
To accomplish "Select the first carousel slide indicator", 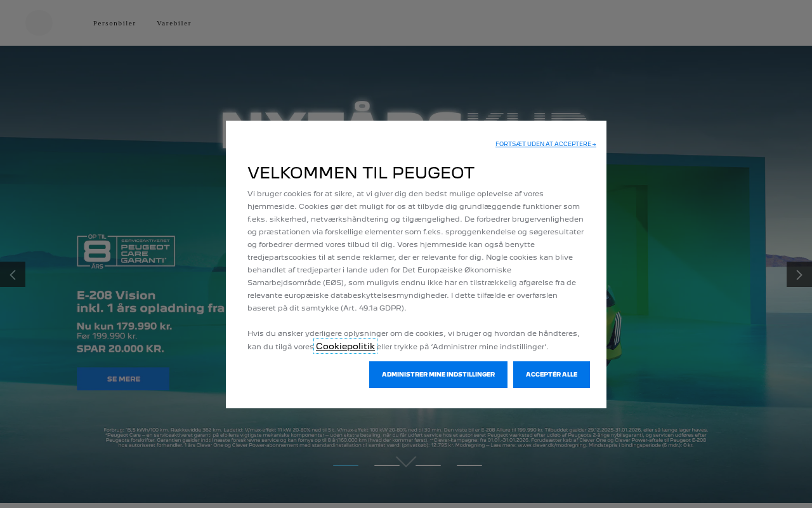I will point(346,465).
